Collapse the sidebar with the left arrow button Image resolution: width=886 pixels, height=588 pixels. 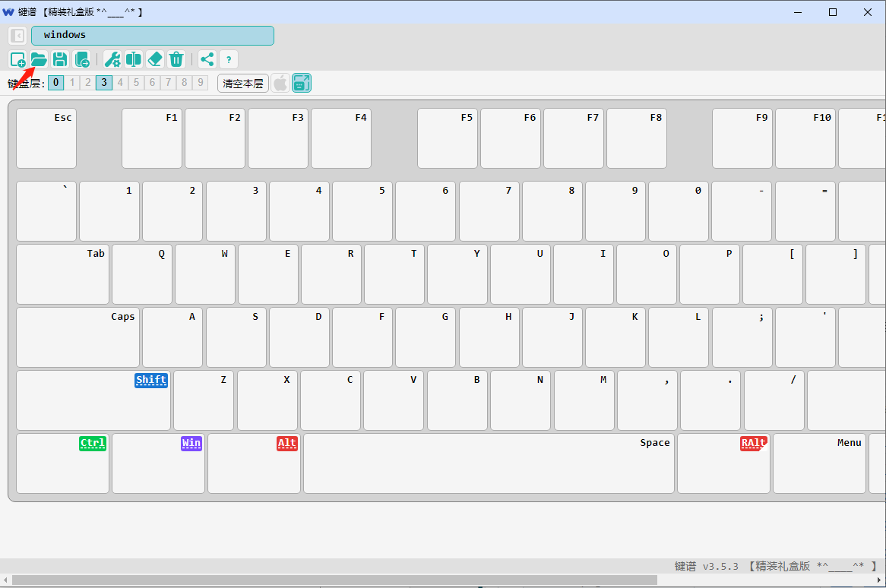click(17, 36)
